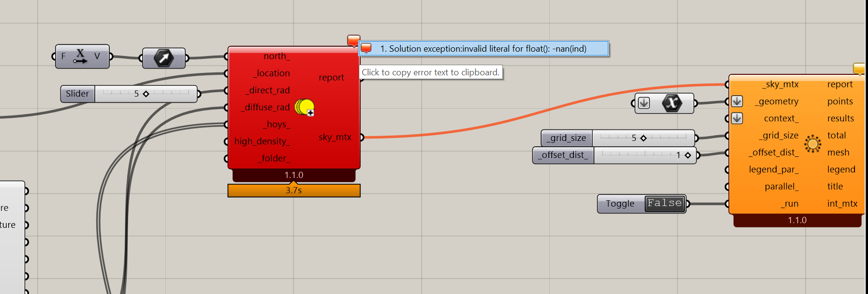Click the Toggle component label
Viewport: 868px width, 294px height.
[619, 204]
